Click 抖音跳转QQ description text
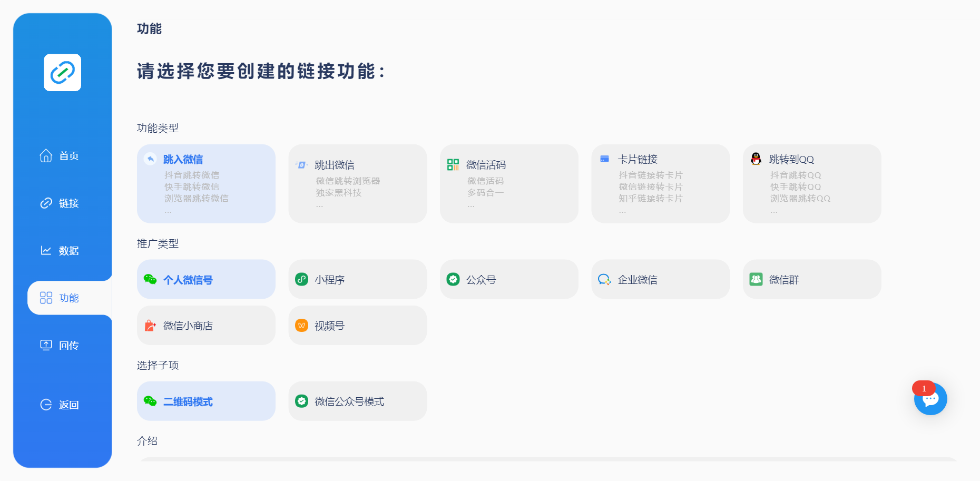 click(x=796, y=175)
